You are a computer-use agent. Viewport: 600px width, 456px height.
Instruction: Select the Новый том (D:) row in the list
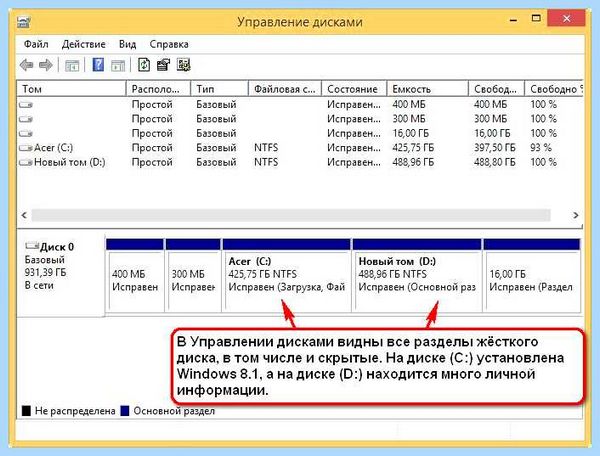click(x=300, y=162)
